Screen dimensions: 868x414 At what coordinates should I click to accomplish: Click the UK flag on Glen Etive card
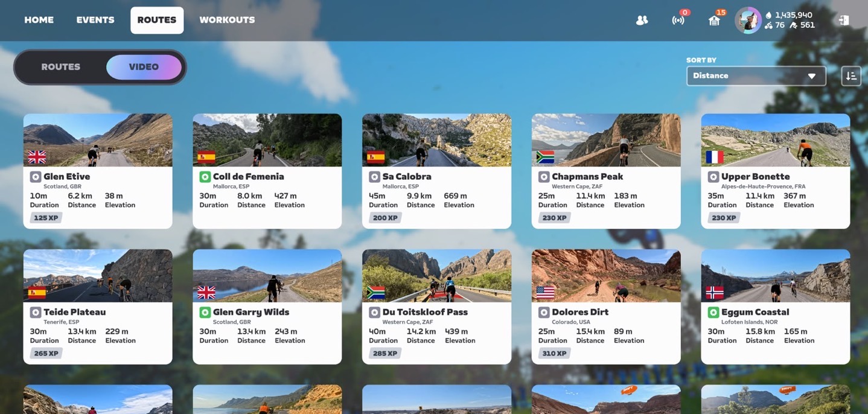pos(37,157)
